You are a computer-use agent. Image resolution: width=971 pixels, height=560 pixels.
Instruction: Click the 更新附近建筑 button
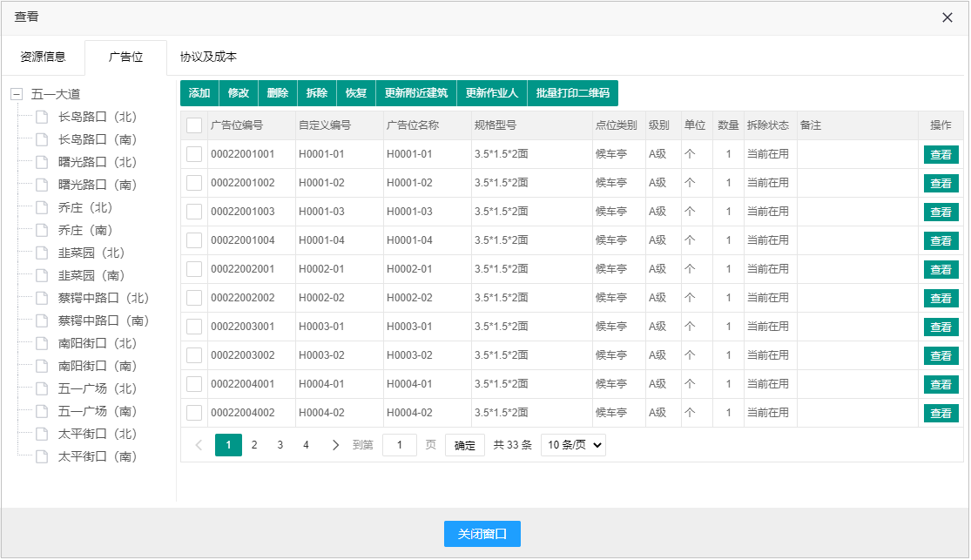(416, 93)
